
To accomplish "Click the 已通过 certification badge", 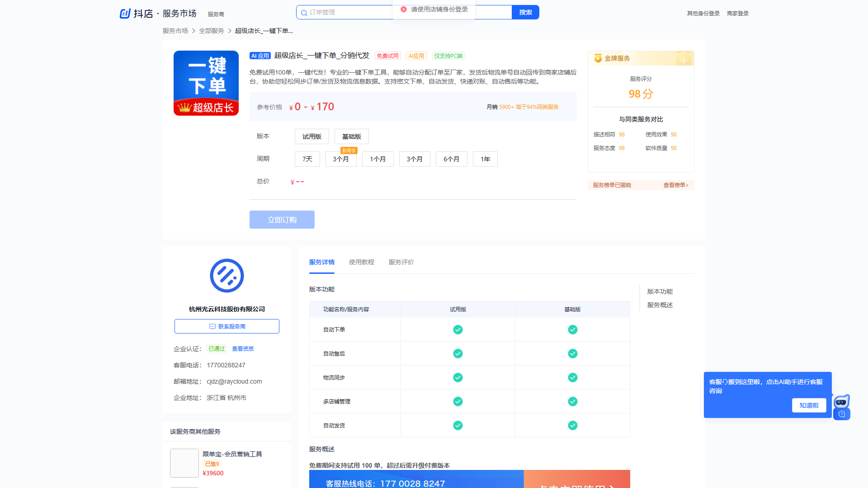I will pos(217,349).
